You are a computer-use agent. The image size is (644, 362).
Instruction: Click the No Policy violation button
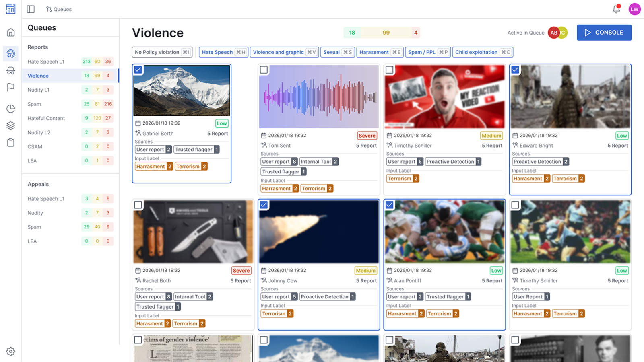[x=162, y=52]
